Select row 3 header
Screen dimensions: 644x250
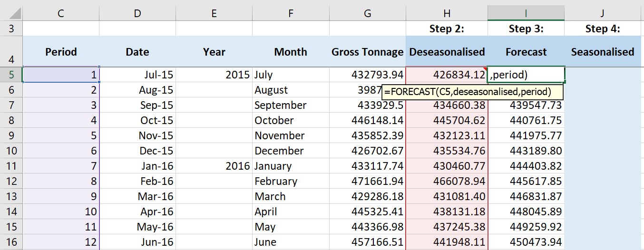pyautogui.click(x=11, y=29)
